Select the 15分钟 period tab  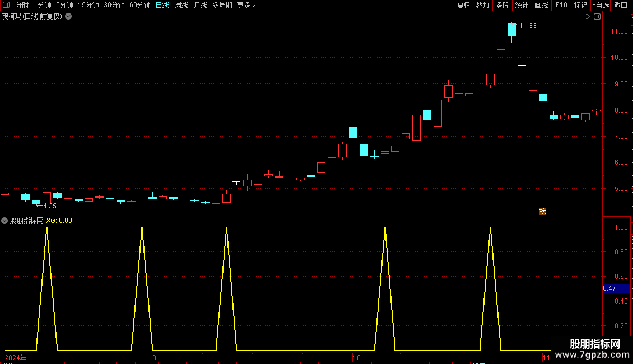[x=89, y=5]
